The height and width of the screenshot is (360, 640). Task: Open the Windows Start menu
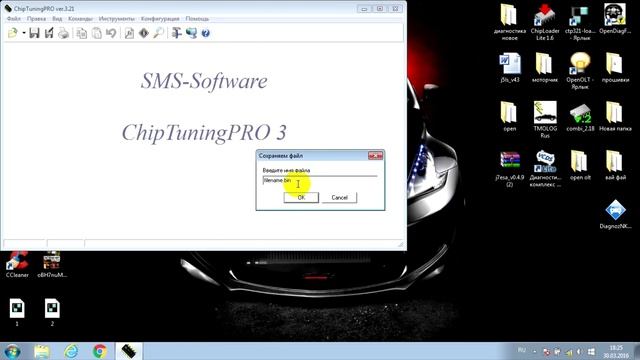pyautogui.click(x=12, y=351)
